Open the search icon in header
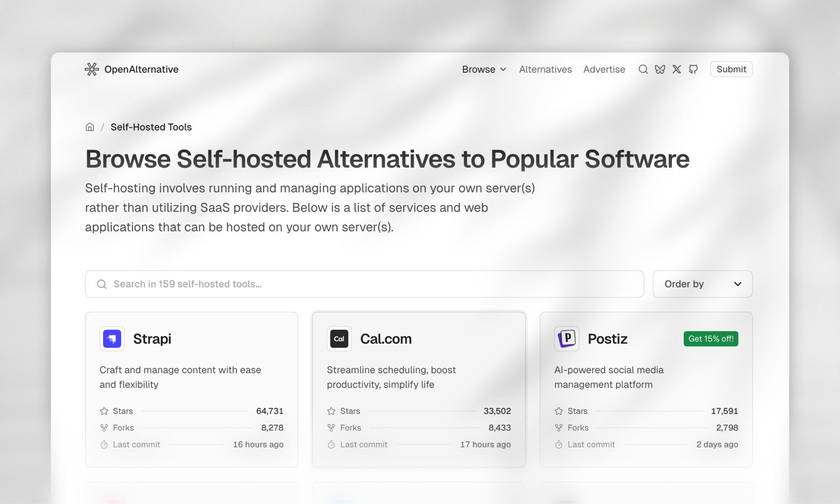Image resolution: width=840 pixels, height=504 pixels. point(643,69)
